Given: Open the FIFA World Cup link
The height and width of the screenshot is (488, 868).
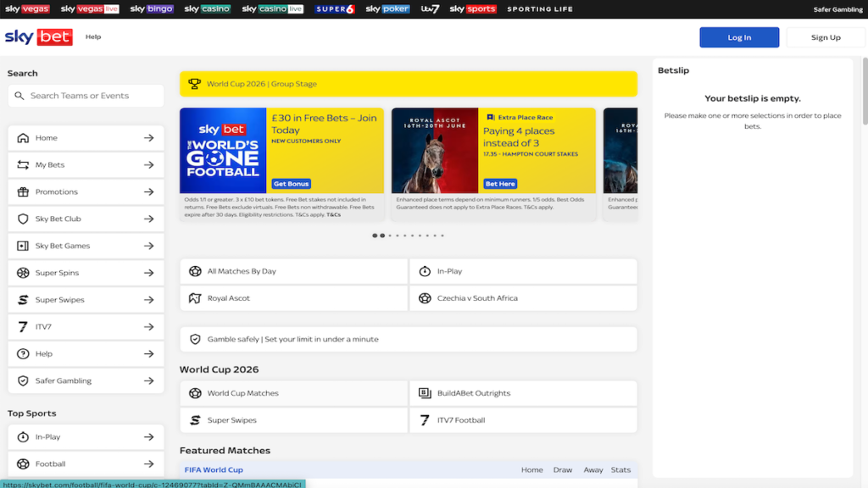Looking at the screenshot, I should point(214,469).
